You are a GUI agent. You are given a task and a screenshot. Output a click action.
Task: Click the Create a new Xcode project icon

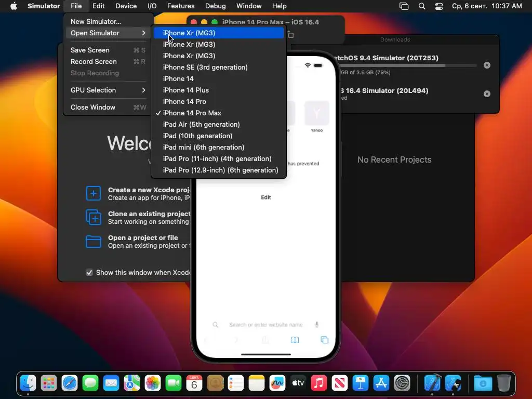(x=94, y=193)
